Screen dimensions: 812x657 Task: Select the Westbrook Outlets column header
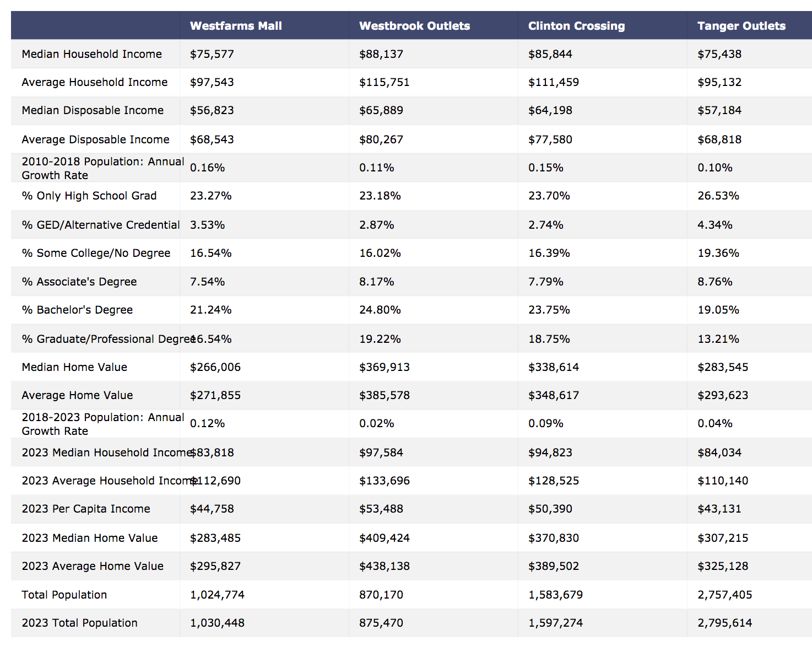pos(414,26)
